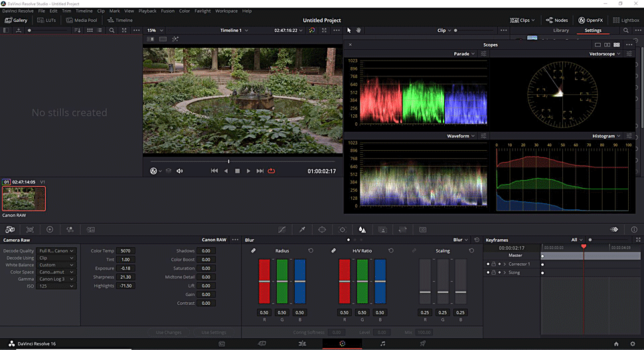The image size is (644, 350).
Task: Open the Key palette icon
Action: (x=382, y=230)
